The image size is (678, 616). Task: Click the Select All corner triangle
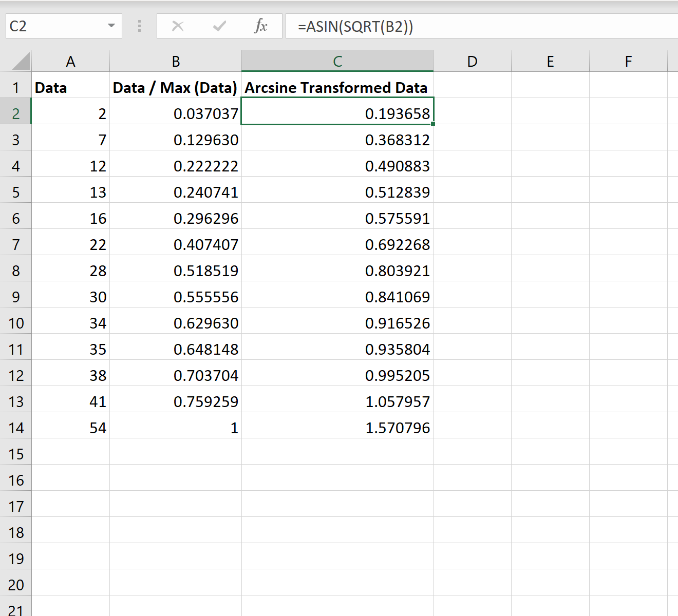tap(21, 61)
